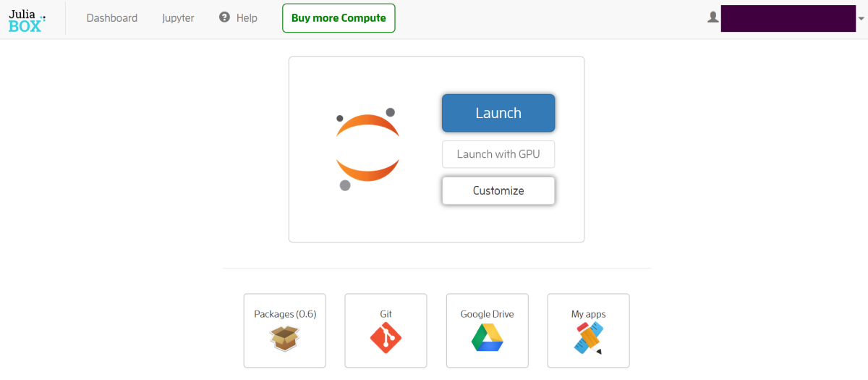Open the Customize options
The width and height of the screenshot is (868, 380).
(x=498, y=191)
